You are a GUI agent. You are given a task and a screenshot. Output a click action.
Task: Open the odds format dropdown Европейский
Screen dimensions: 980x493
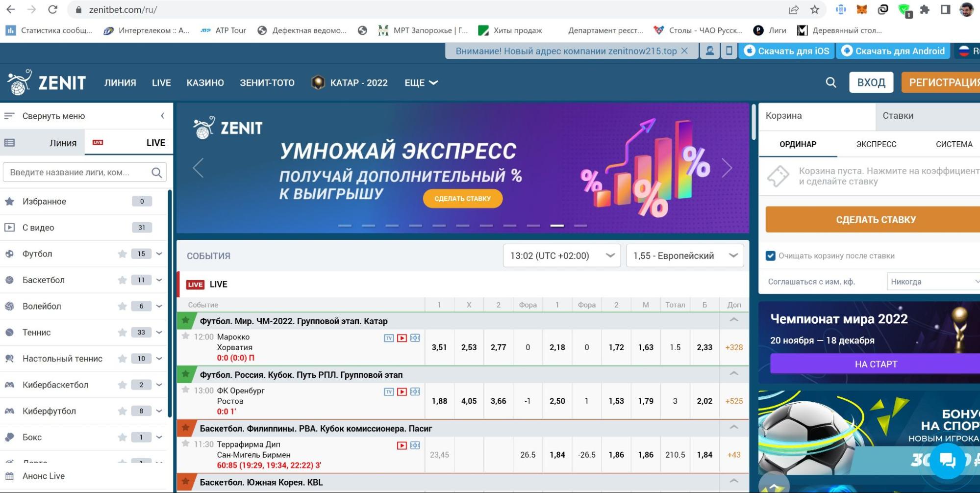tap(685, 256)
